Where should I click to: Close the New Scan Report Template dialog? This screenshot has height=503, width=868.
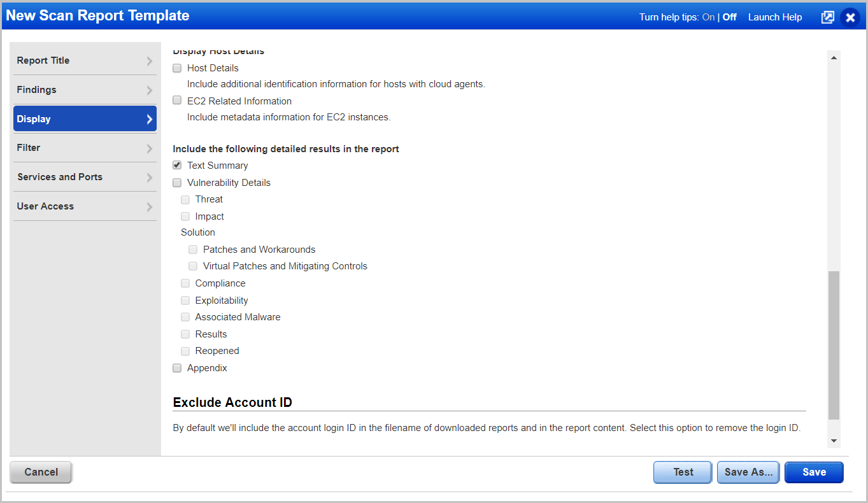coord(850,17)
